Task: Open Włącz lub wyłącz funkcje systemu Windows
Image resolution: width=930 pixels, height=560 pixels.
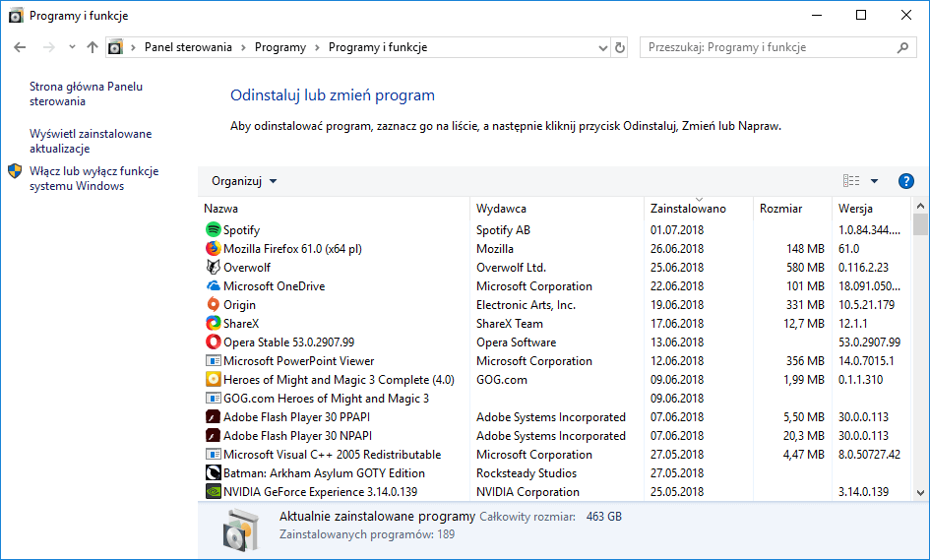Action: point(94,178)
